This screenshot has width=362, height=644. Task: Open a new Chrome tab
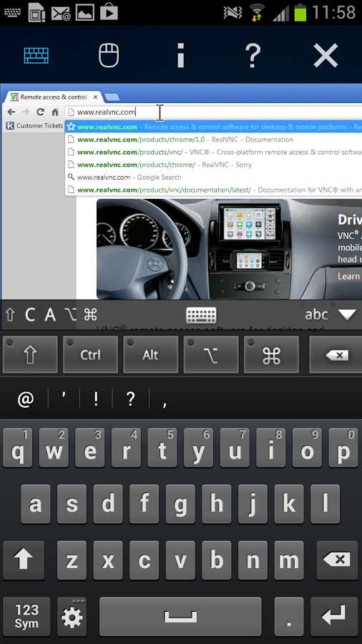112,97
